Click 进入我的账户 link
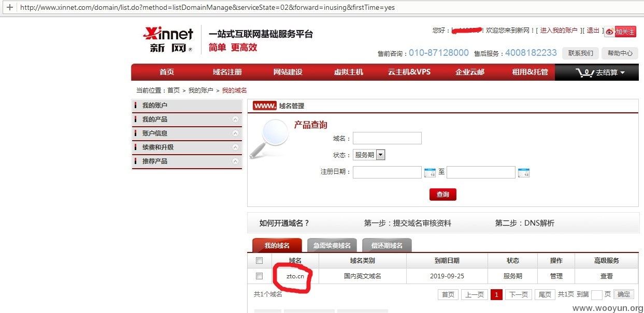 [559, 31]
